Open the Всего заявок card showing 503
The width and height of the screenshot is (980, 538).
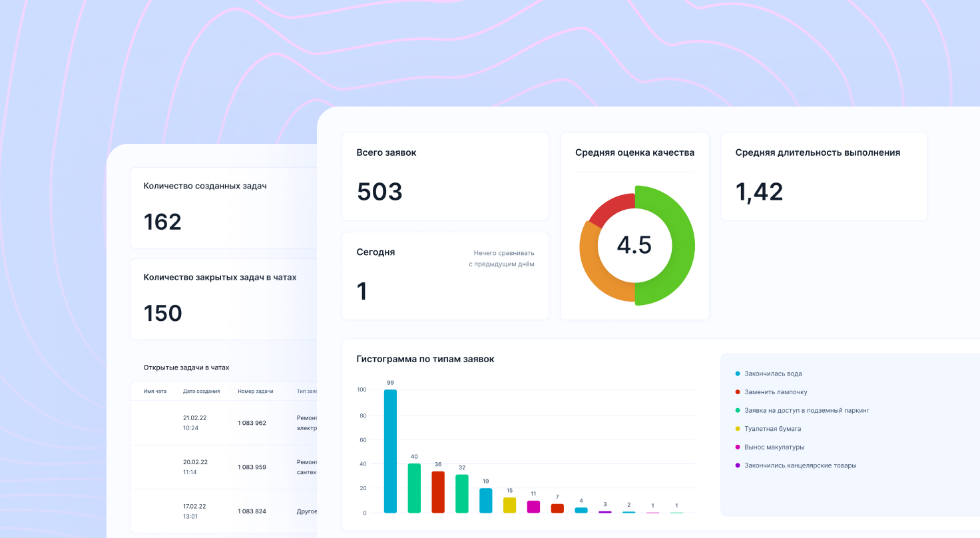(445, 176)
